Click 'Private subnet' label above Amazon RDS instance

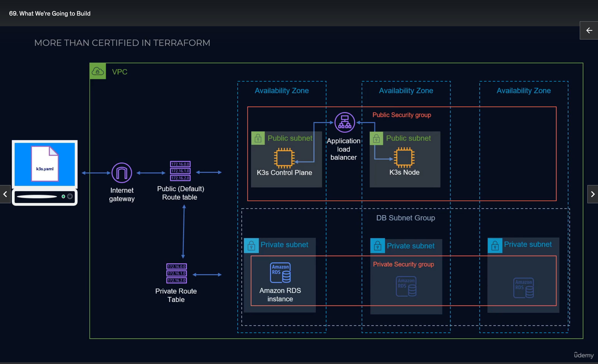point(284,245)
